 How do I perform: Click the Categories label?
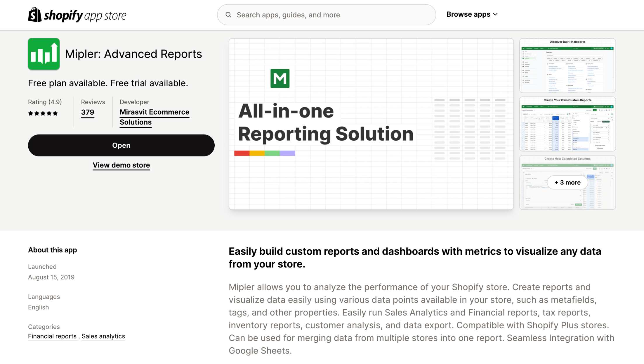click(44, 327)
